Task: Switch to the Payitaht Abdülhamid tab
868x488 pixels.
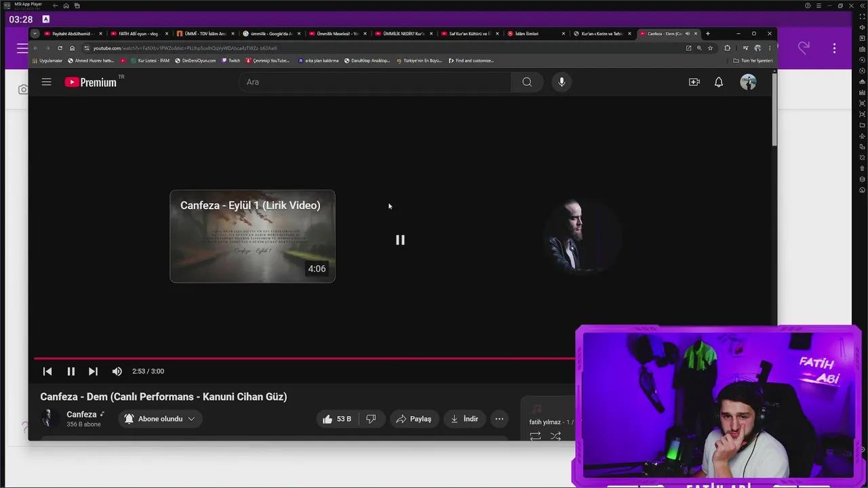Action: [73, 33]
